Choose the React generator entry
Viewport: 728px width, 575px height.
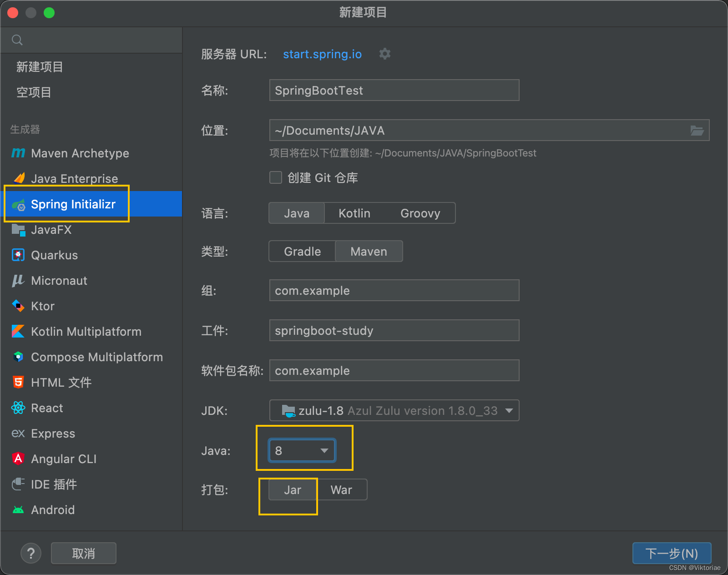[x=91, y=408]
